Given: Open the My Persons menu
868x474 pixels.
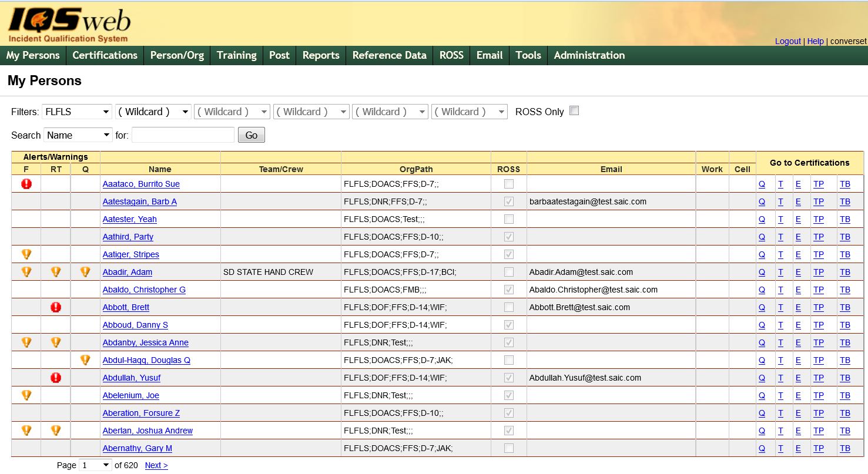Looking at the screenshot, I should tap(33, 55).
